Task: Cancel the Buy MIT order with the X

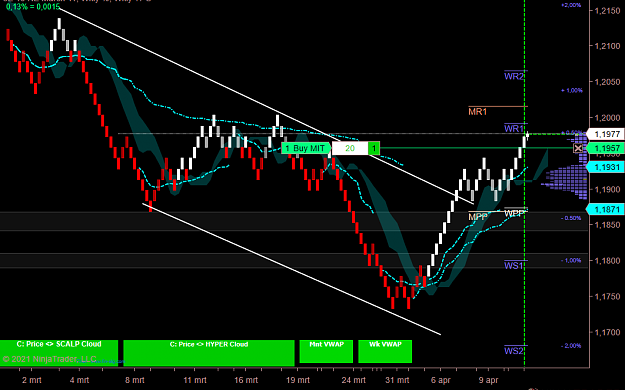Action: tap(578, 148)
